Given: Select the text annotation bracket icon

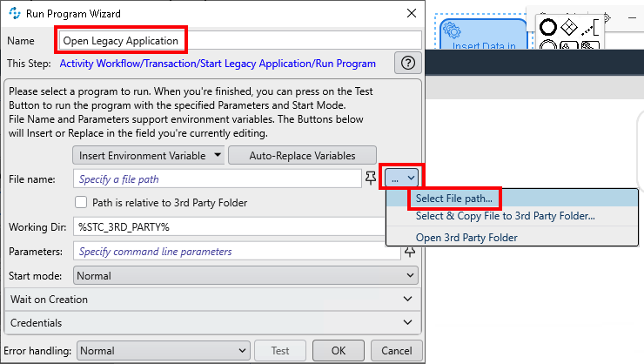Looking at the screenshot, I should pos(591,28).
